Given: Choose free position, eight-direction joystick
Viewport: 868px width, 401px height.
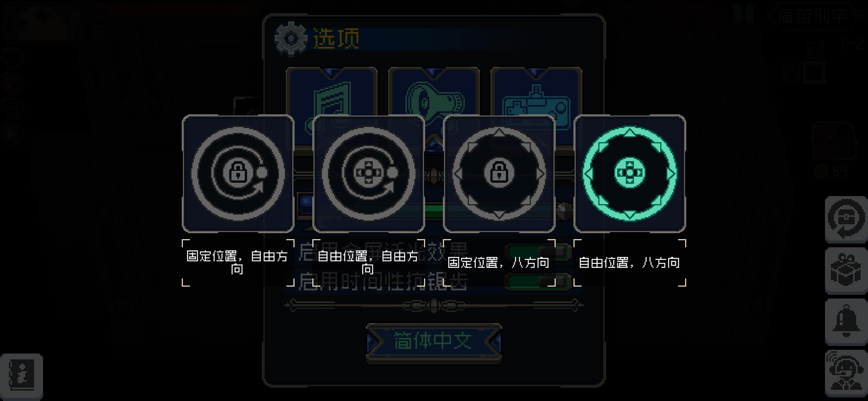Looking at the screenshot, I should [x=630, y=173].
